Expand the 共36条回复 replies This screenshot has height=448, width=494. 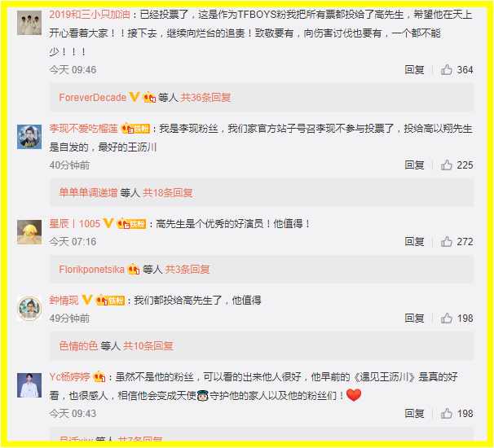coord(205,98)
